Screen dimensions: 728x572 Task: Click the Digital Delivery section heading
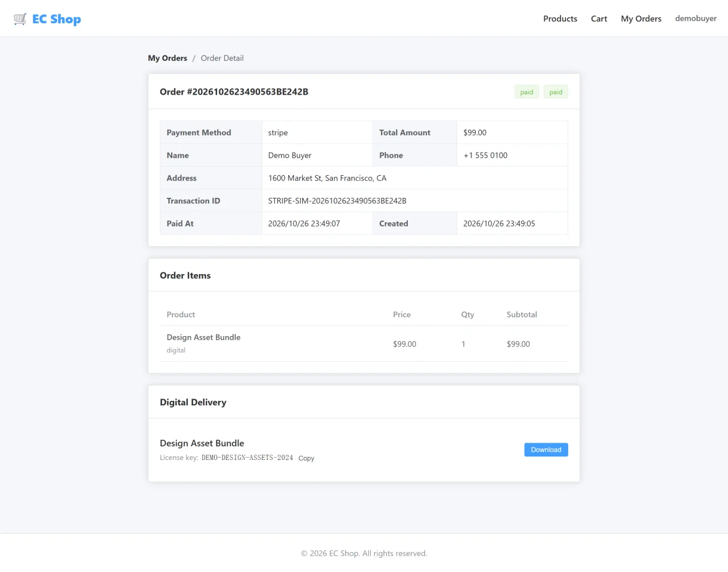coord(193,402)
